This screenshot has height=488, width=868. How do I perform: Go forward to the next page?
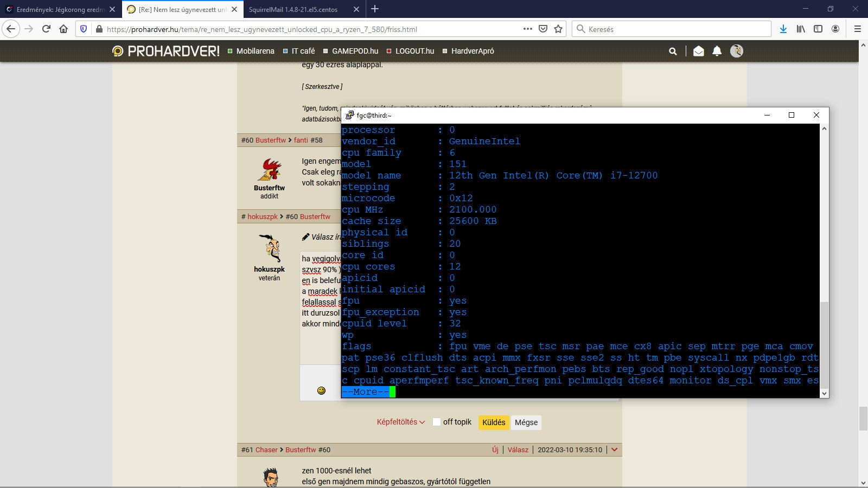[x=29, y=29]
